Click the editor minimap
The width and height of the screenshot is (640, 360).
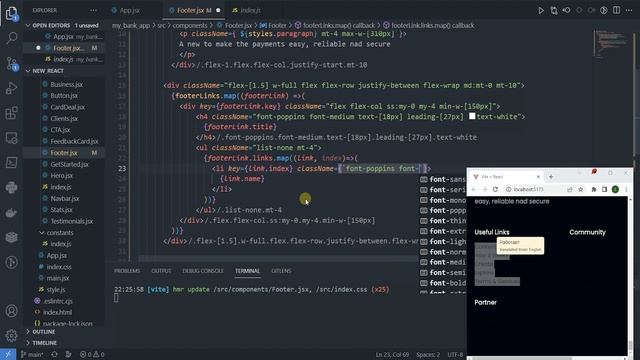pyautogui.click(x=612, y=43)
